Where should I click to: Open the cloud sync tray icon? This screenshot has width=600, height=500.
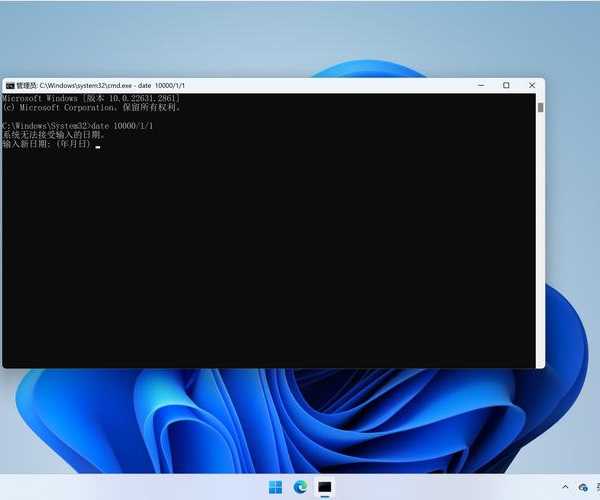pyautogui.click(x=583, y=487)
